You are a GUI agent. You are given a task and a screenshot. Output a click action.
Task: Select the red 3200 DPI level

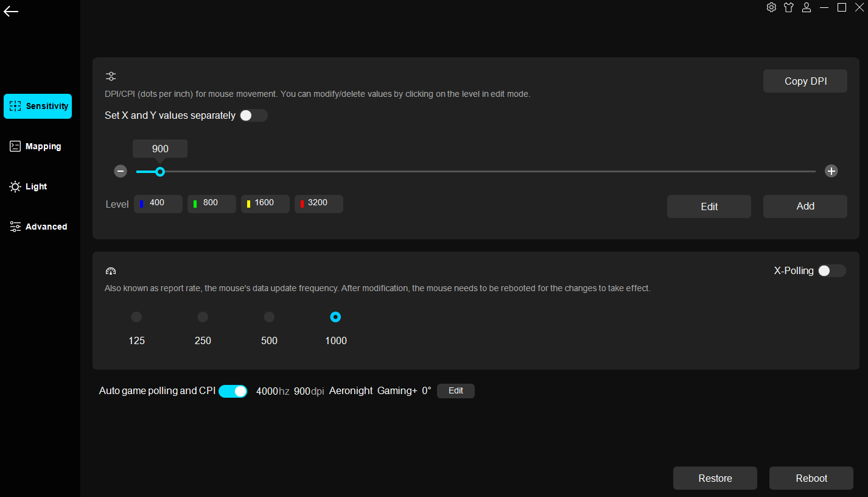point(319,204)
